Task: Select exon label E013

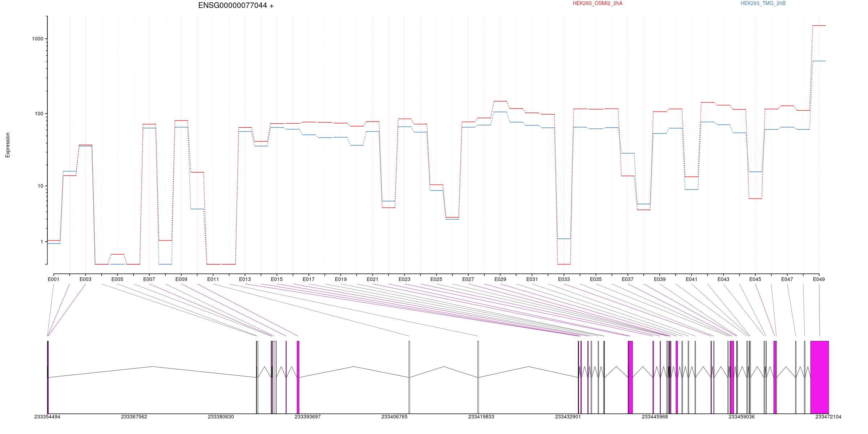Action: pos(245,279)
